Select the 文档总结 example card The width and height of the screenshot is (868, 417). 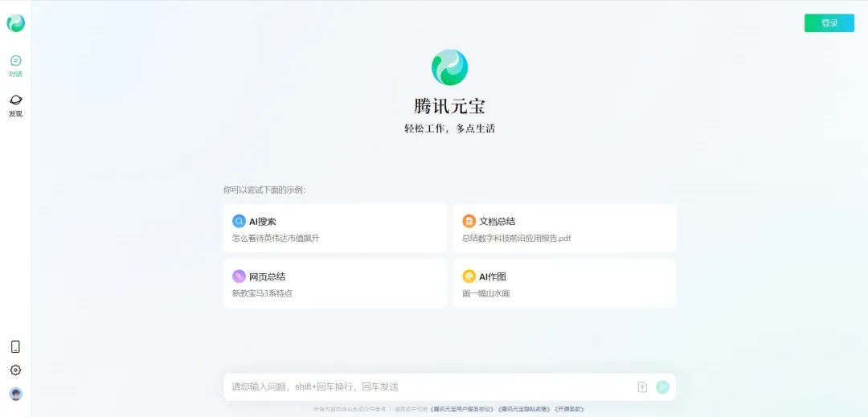pyautogui.click(x=564, y=228)
